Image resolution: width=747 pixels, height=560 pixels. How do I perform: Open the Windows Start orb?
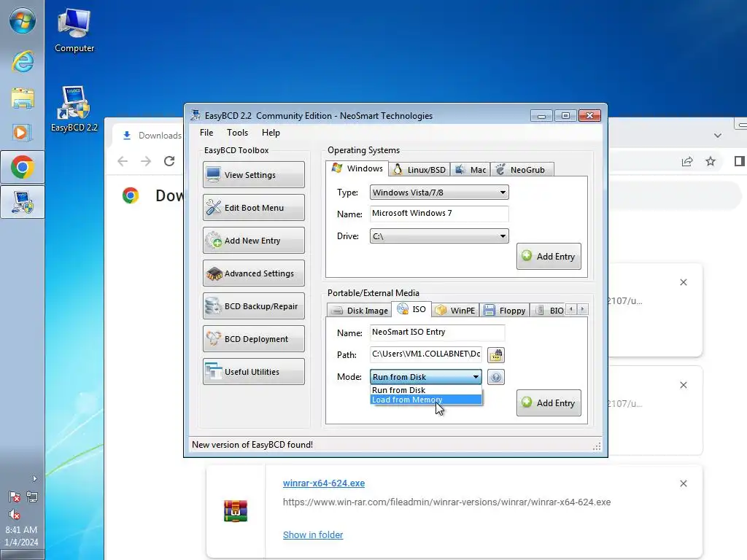point(22,21)
